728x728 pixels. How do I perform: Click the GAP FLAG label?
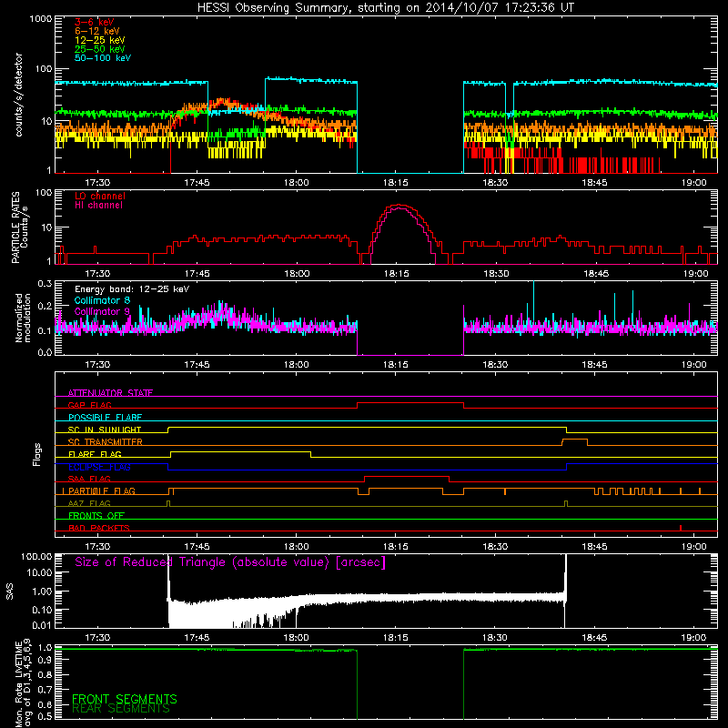point(89,405)
